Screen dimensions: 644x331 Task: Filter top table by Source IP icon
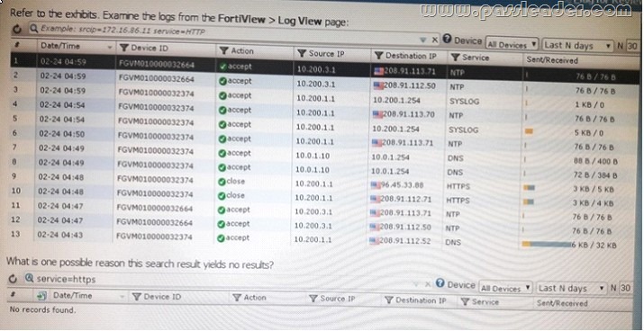coord(302,53)
